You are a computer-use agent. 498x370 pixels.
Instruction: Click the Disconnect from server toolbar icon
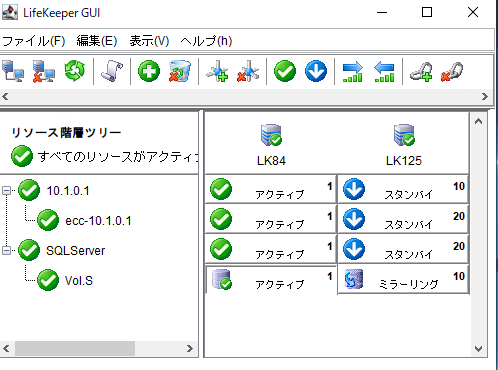[x=44, y=71]
